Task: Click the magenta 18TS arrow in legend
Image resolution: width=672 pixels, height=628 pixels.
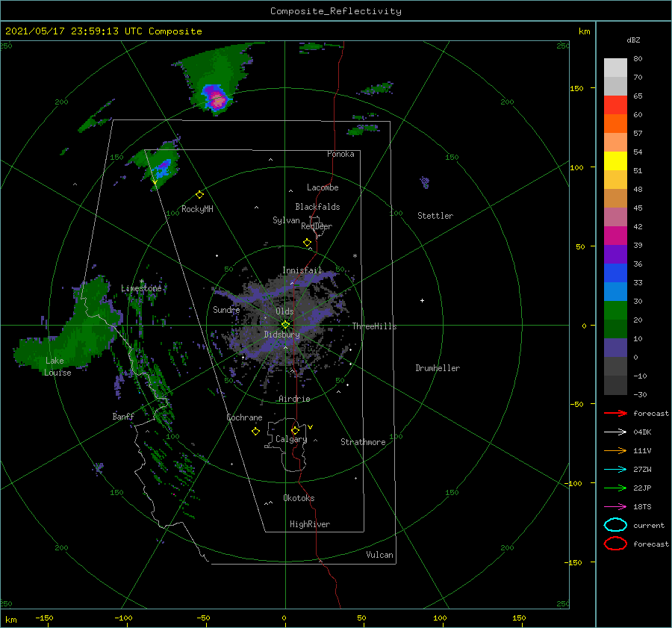Action: coord(615,507)
